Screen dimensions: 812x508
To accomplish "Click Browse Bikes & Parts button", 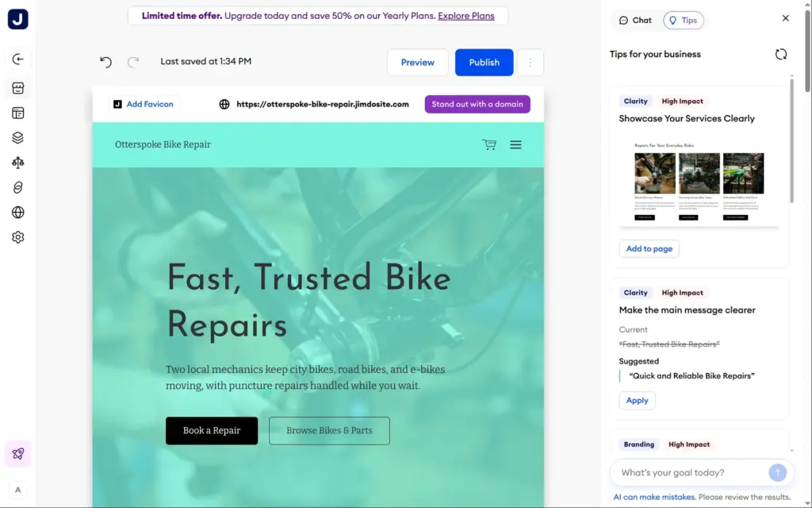I will point(329,431).
